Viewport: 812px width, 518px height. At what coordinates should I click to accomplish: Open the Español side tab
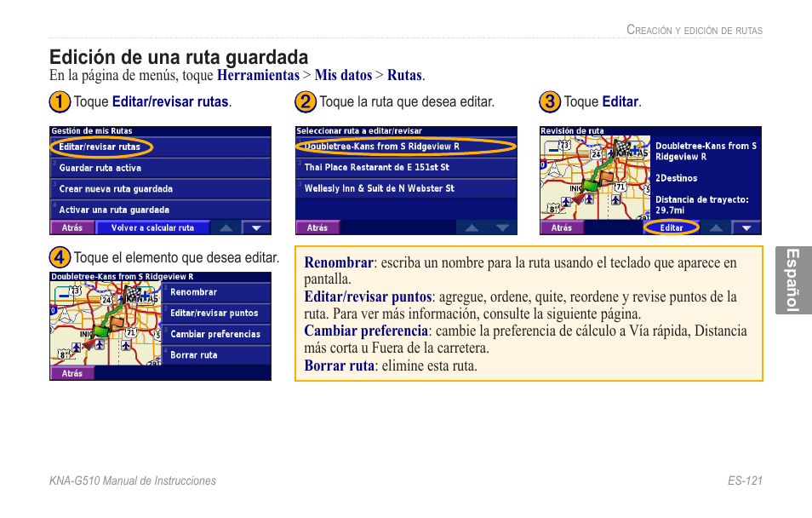(793, 280)
